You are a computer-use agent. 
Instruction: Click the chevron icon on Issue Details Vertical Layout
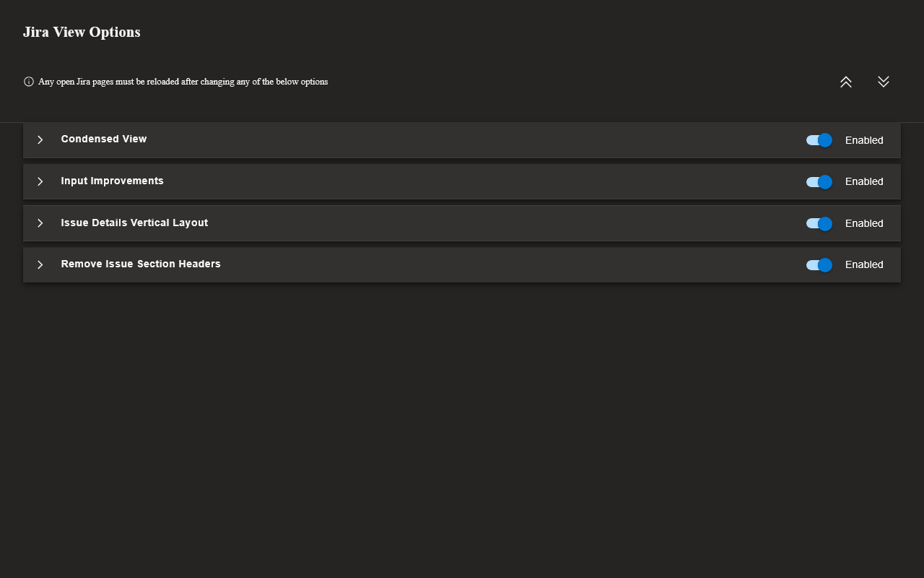(x=40, y=223)
